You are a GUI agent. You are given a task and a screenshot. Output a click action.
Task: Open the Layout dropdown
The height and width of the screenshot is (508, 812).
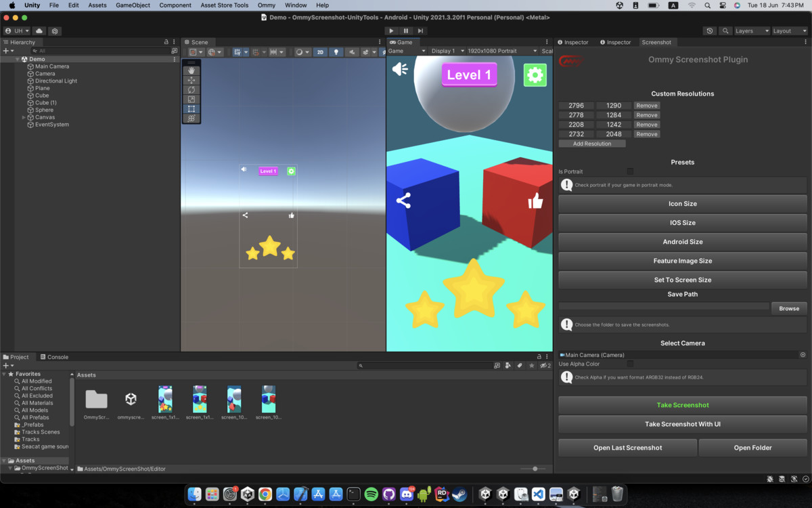click(790, 30)
